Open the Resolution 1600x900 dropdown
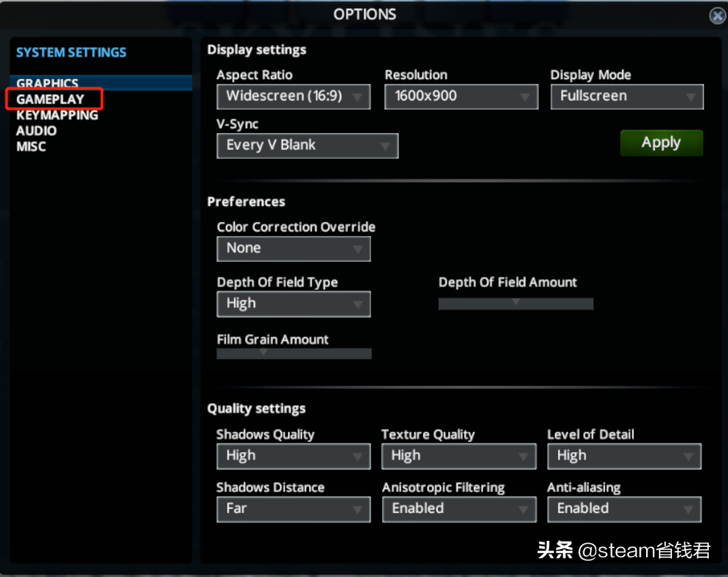The image size is (728, 577). [x=461, y=97]
